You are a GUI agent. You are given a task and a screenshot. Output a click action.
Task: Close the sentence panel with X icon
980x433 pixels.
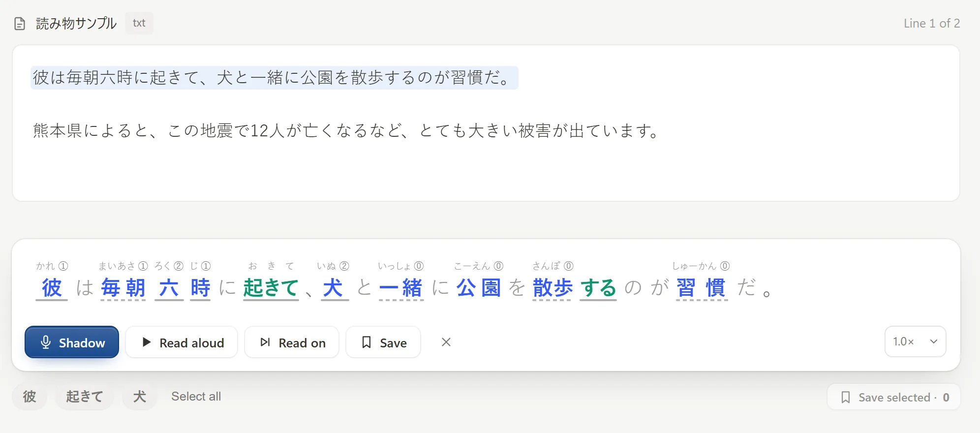coord(446,342)
